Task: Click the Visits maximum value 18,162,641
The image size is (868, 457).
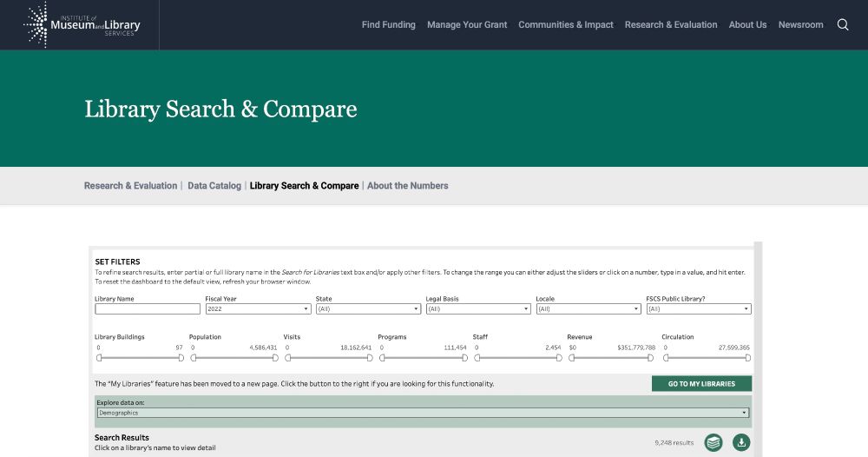Action: point(356,348)
